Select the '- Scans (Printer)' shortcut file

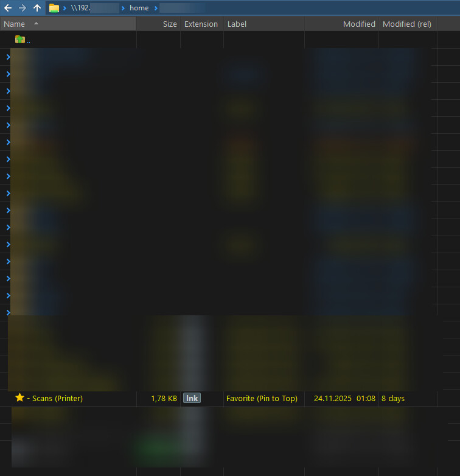pyautogui.click(x=57, y=398)
